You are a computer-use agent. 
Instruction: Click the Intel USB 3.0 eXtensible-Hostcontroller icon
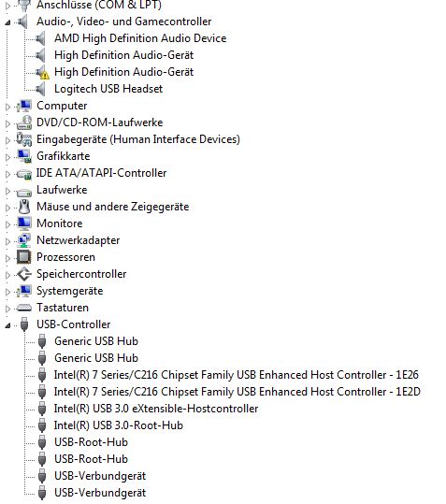point(42,409)
